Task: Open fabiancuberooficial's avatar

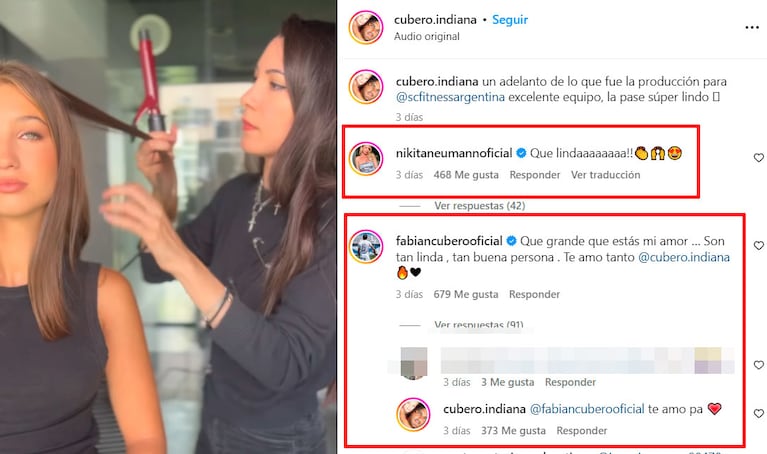Action: [x=366, y=246]
